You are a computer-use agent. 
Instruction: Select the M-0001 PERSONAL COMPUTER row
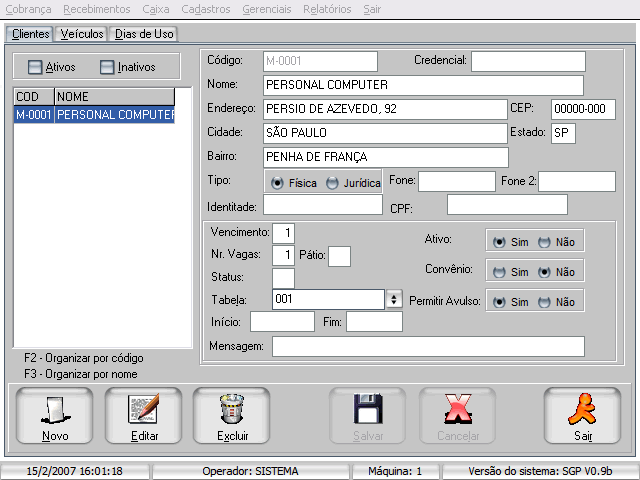click(95, 115)
